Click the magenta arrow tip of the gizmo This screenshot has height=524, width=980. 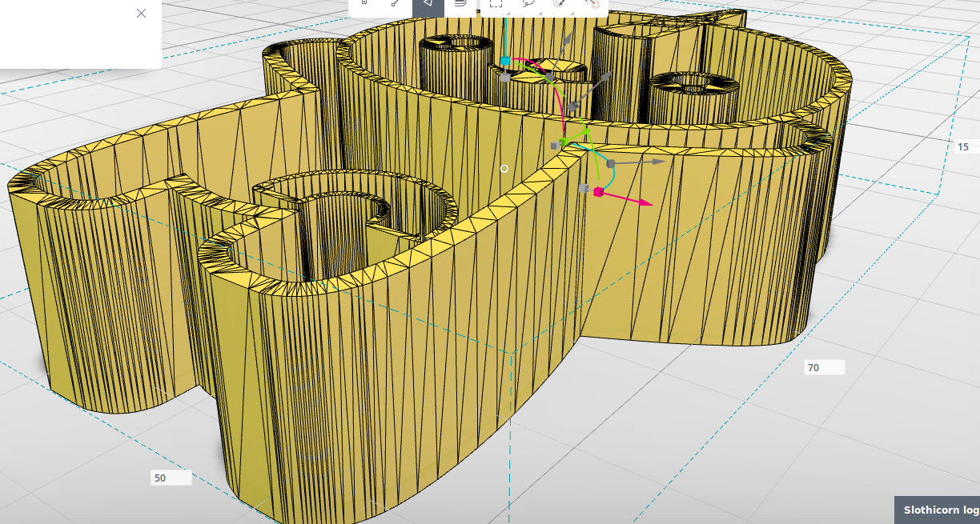pyautogui.click(x=647, y=203)
